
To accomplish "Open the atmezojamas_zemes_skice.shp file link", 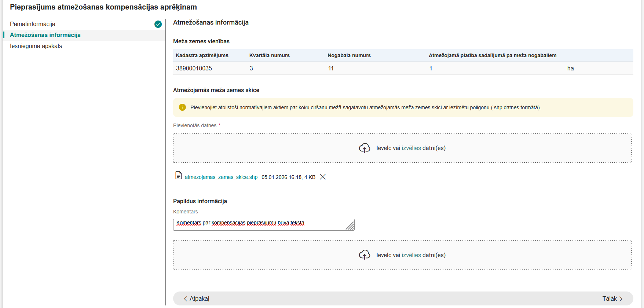I will click(221, 177).
